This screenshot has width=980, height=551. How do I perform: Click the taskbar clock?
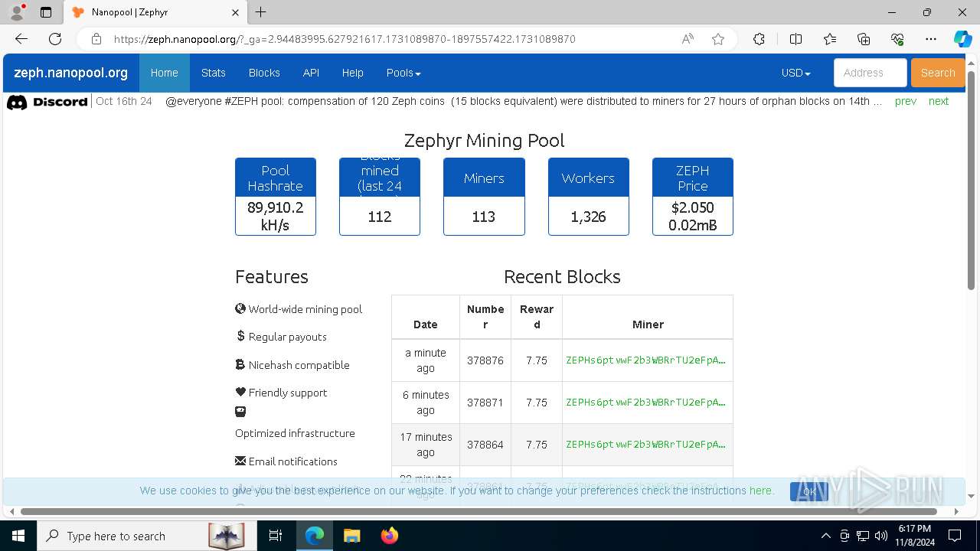(914, 536)
